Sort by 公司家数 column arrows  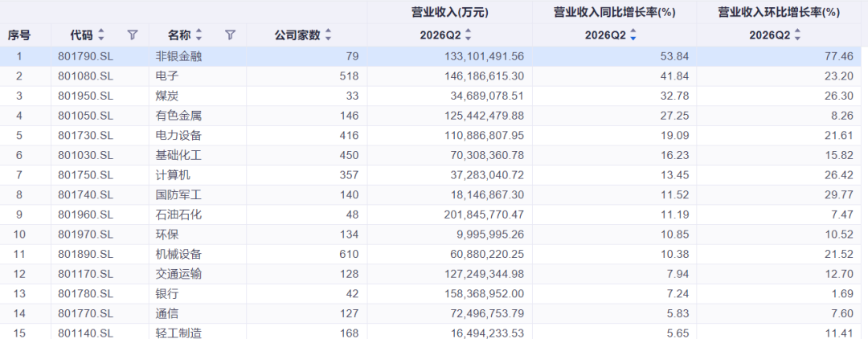(328, 35)
